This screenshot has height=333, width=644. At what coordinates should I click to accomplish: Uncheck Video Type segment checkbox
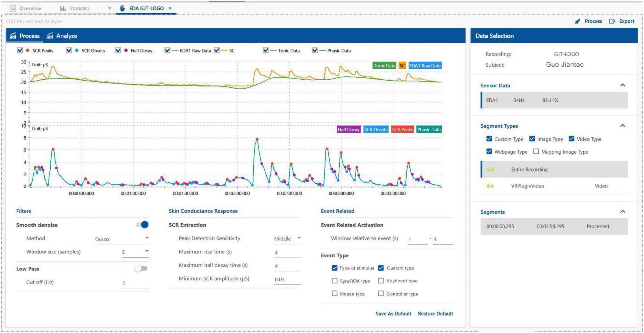(x=571, y=139)
